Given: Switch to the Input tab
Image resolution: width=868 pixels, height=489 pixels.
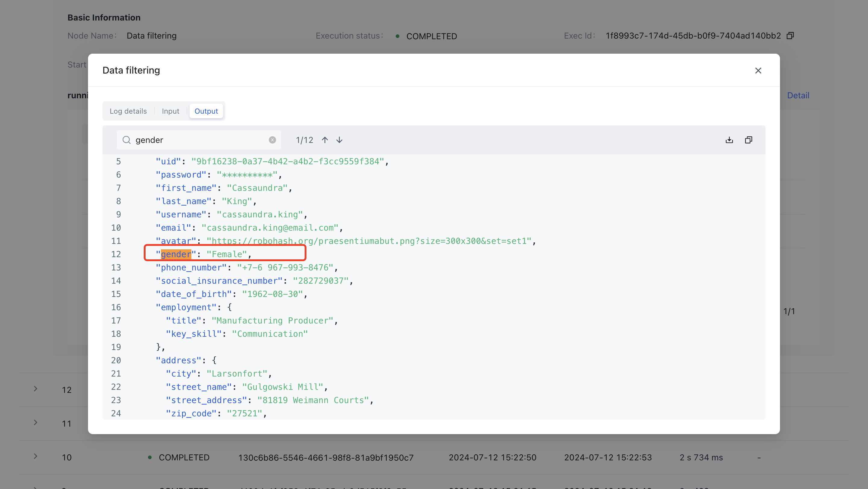Looking at the screenshot, I should click(x=171, y=111).
